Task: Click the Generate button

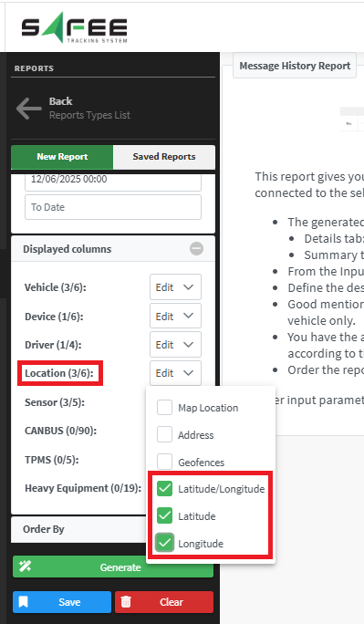Action: click(x=113, y=567)
